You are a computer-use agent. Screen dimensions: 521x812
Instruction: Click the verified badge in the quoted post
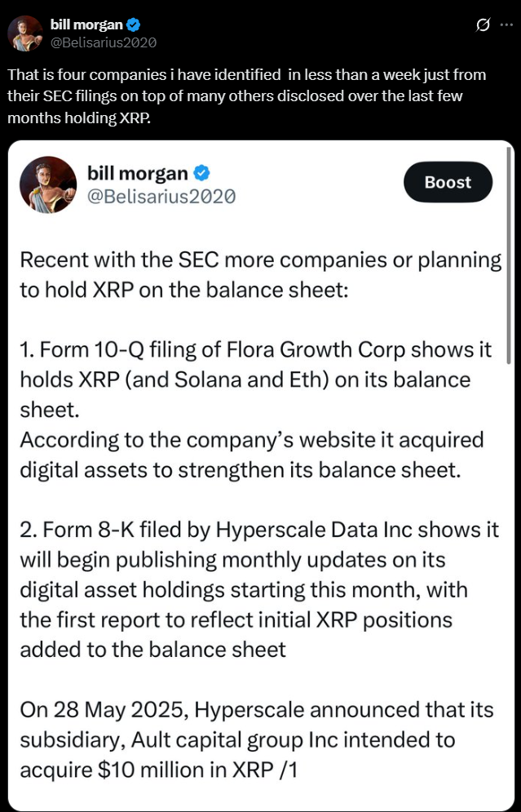201,174
